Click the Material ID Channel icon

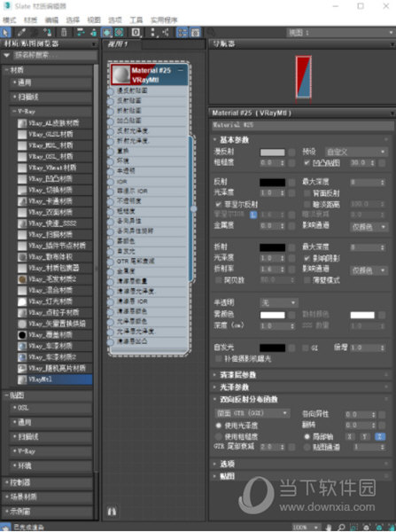[136, 33]
